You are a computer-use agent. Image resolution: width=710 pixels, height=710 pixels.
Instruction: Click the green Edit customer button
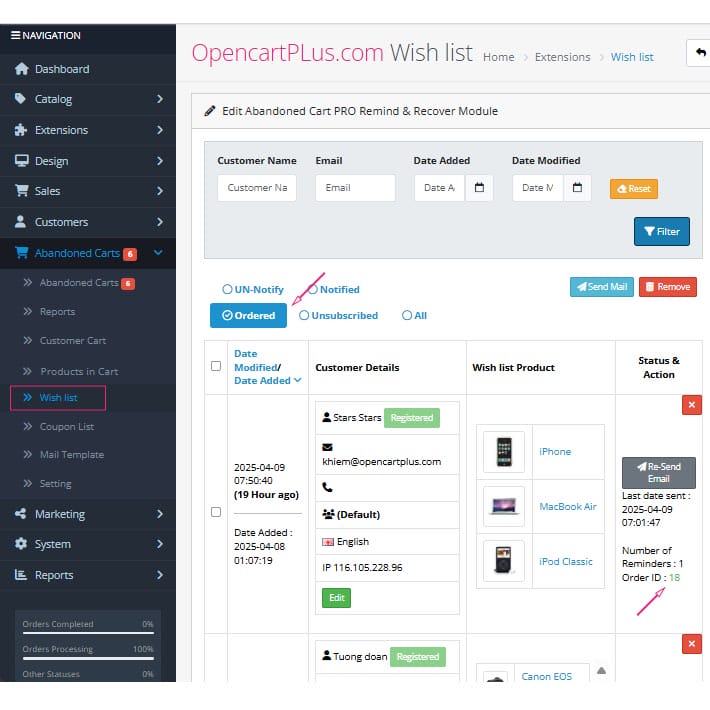pyautogui.click(x=336, y=597)
